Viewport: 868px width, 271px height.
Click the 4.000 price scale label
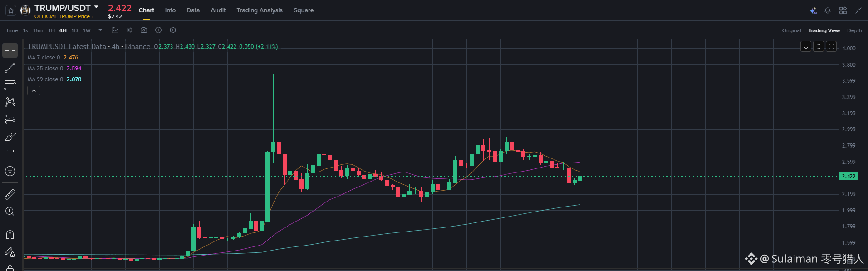click(x=848, y=49)
